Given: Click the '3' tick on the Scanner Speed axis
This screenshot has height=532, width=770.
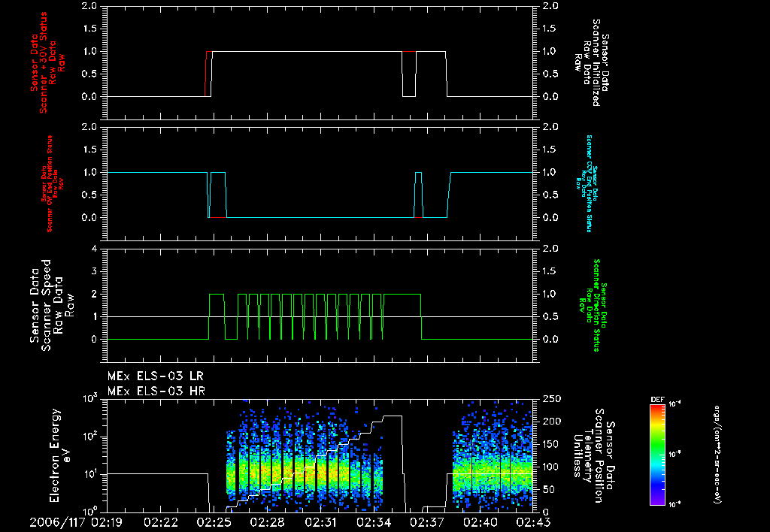Looking at the screenshot, I should (x=94, y=271).
